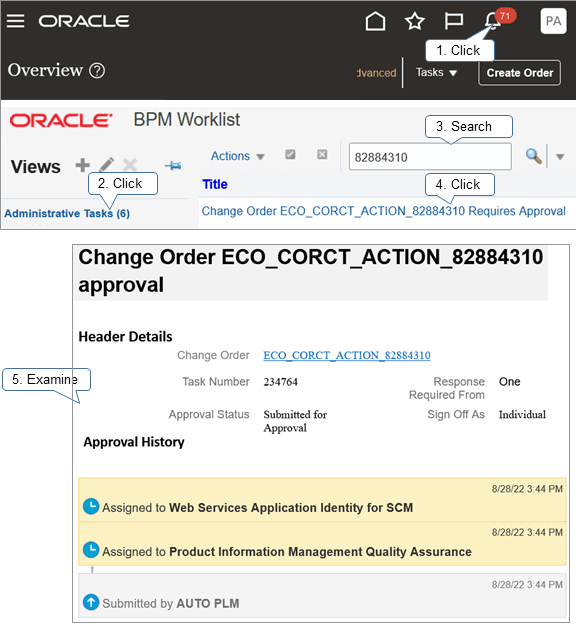The height and width of the screenshot is (624, 576).
Task: Open ECO_CORCT_ACTION_82884310 change order link
Action: click(x=347, y=355)
